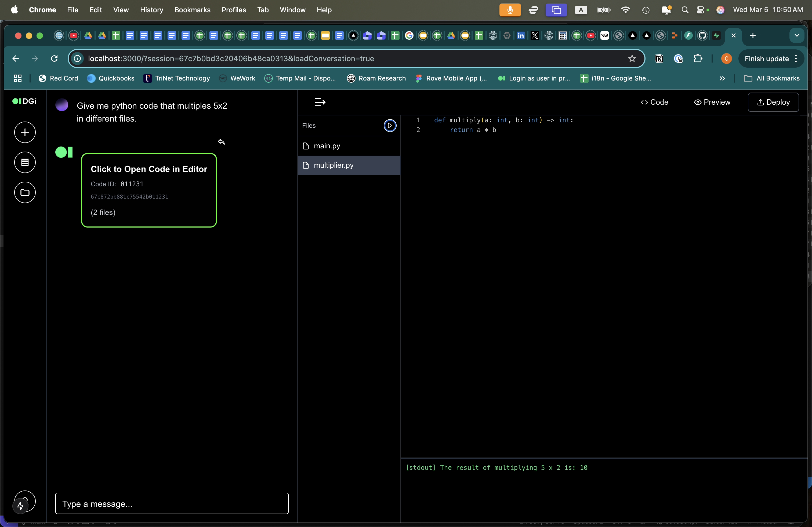Viewport: 812px width, 527px height.
Task: Run code with the play button
Action: pyautogui.click(x=390, y=125)
